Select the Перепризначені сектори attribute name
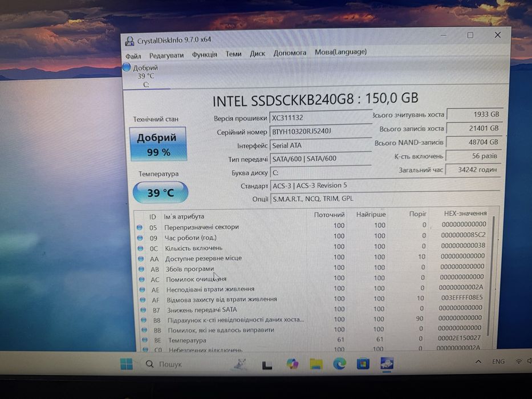The image size is (532, 399). click(201, 227)
